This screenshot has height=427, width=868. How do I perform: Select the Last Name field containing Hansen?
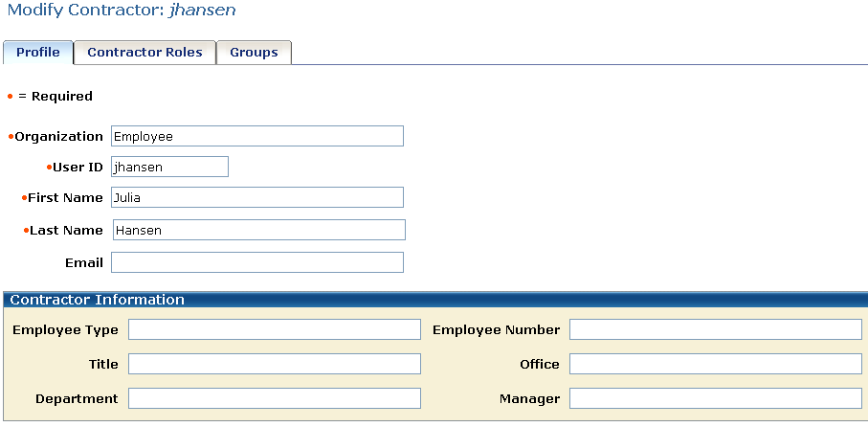coord(258,230)
